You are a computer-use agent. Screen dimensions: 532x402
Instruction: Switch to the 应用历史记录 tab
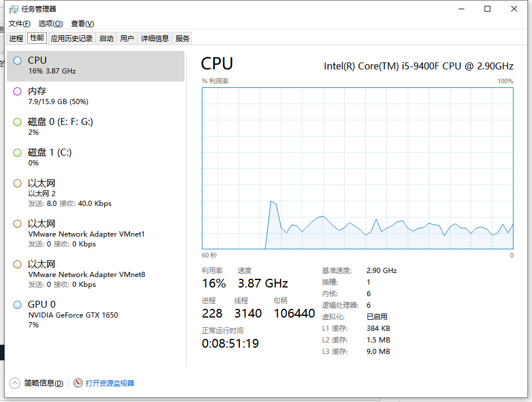click(72, 39)
